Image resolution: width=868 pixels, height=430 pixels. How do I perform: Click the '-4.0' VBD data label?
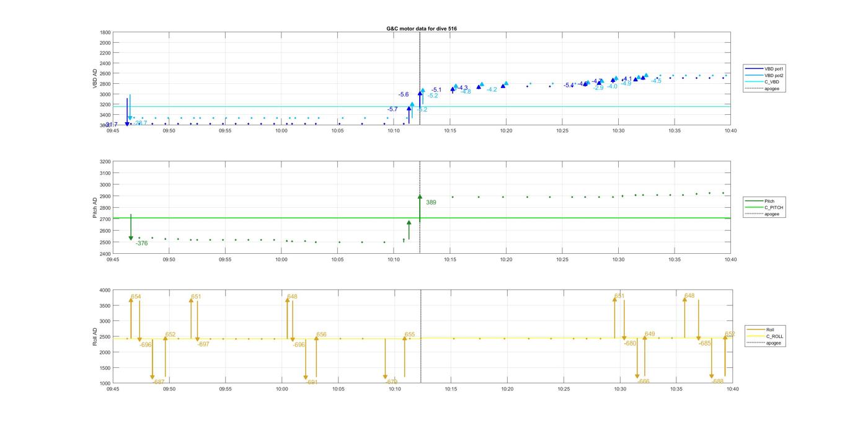(612, 86)
